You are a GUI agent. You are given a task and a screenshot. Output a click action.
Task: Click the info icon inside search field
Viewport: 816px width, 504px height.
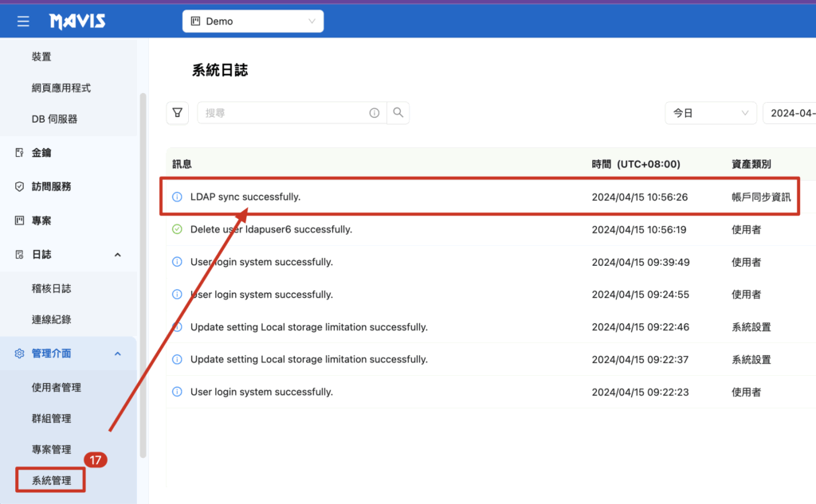pos(375,113)
